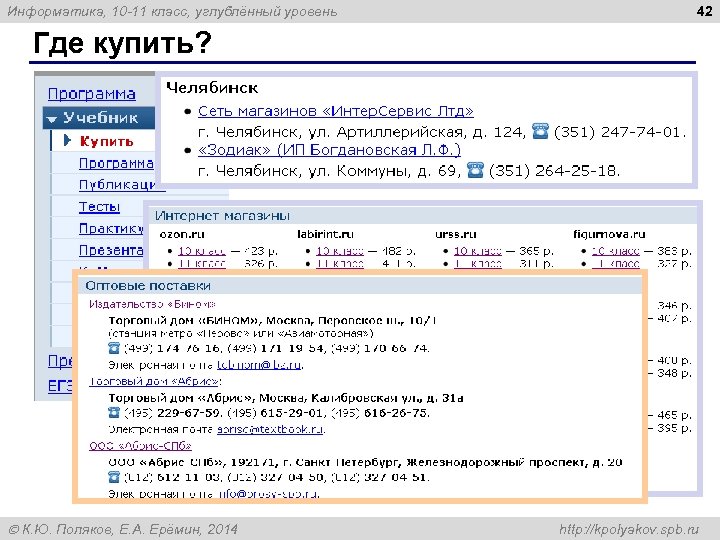This screenshot has height=540, width=720.
Task: Click the address «ул. Артиллерийская, д. 124»
Action: point(416,132)
